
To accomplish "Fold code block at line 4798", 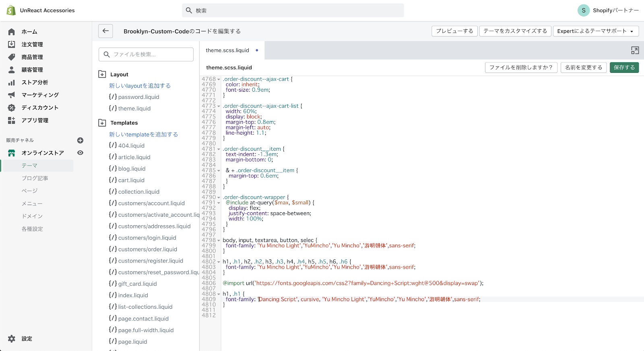I will point(219,240).
